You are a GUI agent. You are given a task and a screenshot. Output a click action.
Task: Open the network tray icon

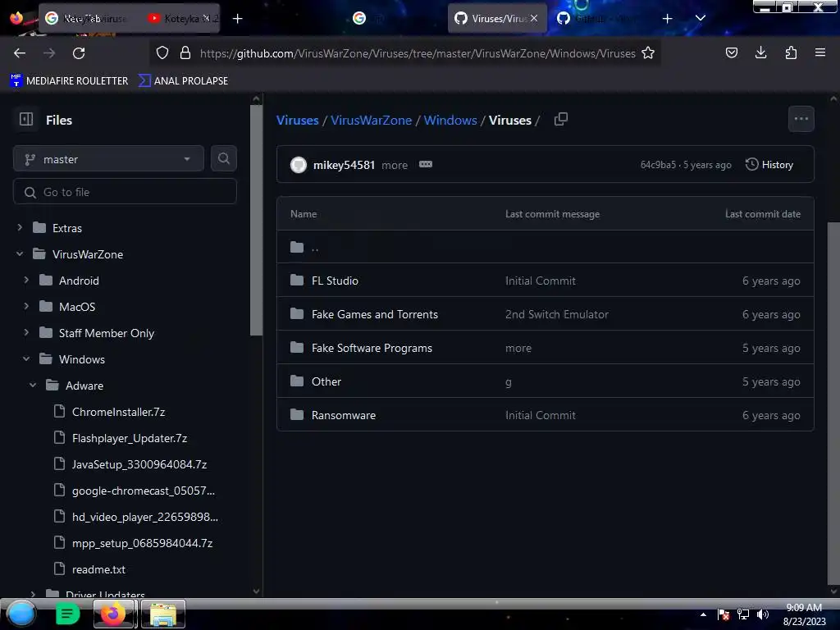coord(743,614)
